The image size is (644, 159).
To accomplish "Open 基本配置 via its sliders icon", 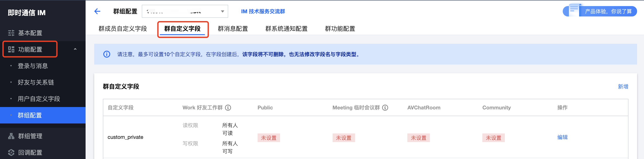I will [11, 33].
